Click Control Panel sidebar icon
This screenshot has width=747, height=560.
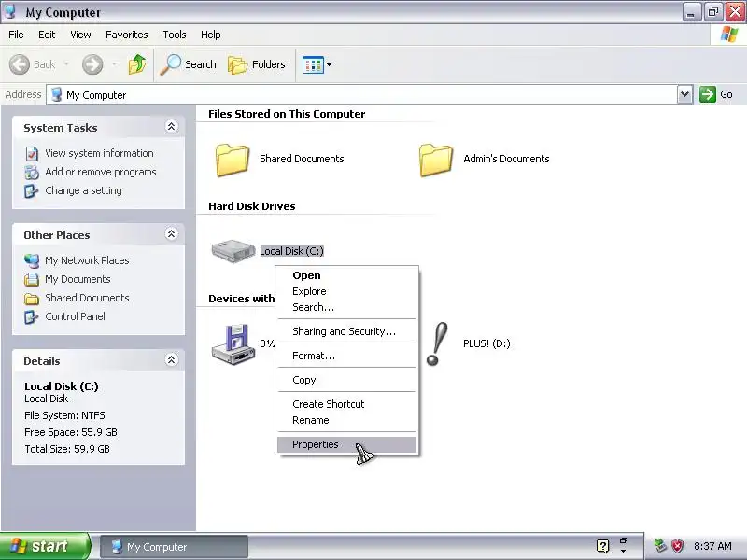pyautogui.click(x=32, y=316)
